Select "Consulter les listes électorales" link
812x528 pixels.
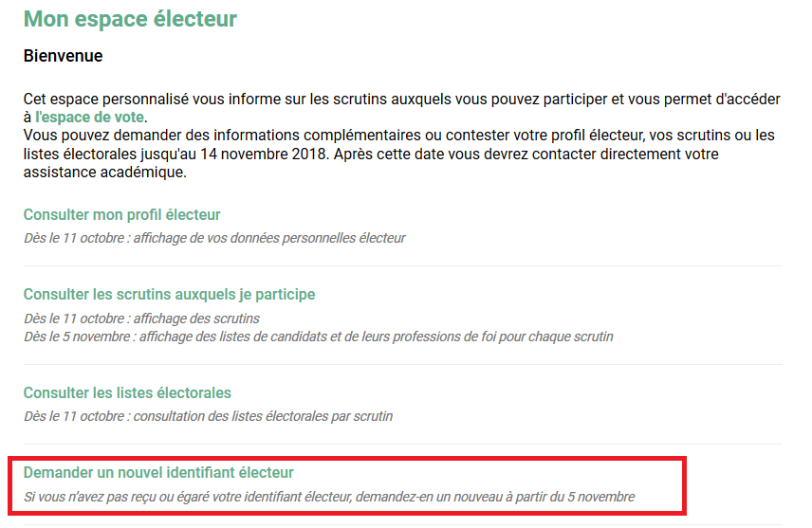coord(127,393)
